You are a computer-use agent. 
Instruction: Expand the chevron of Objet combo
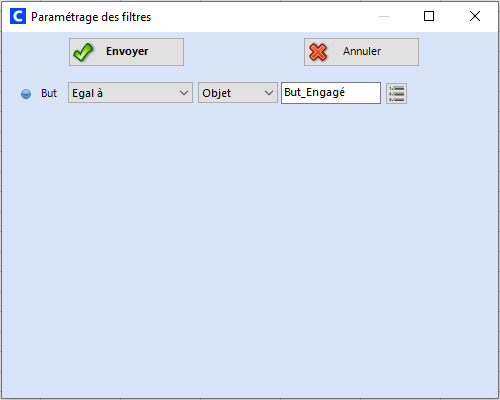click(x=269, y=93)
